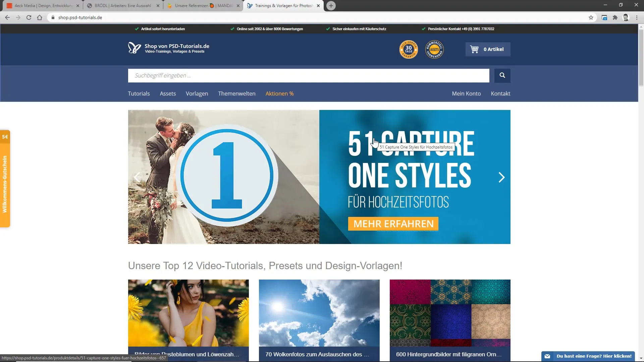
Task: Close the Unsere Referenzen MANDA tab
Action: [x=238, y=6]
